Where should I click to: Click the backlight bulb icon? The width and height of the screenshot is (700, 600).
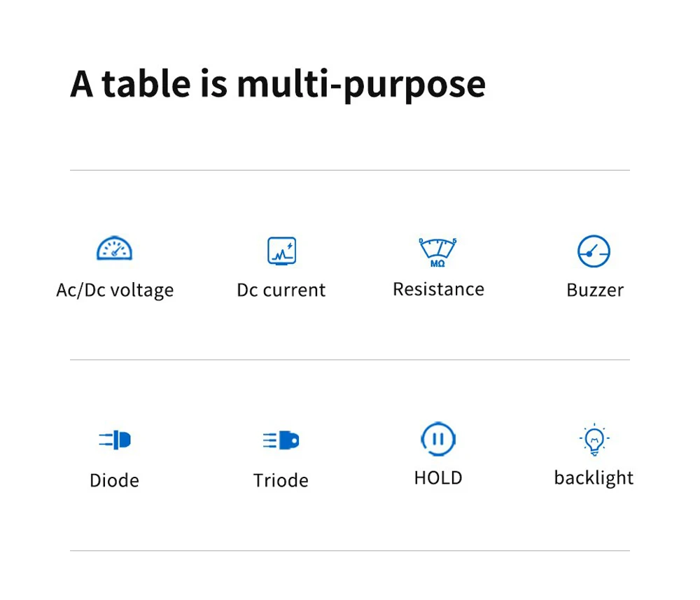click(x=594, y=440)
